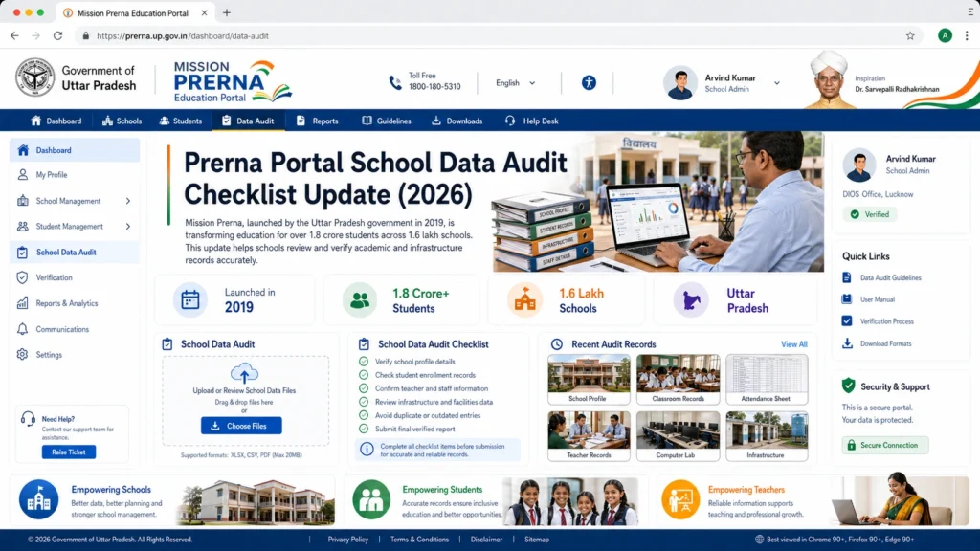Viewport: 980px width, 551px height.
Task: Click the School Data Audit panel clipboard icon
Action: [x=167, y=344]
